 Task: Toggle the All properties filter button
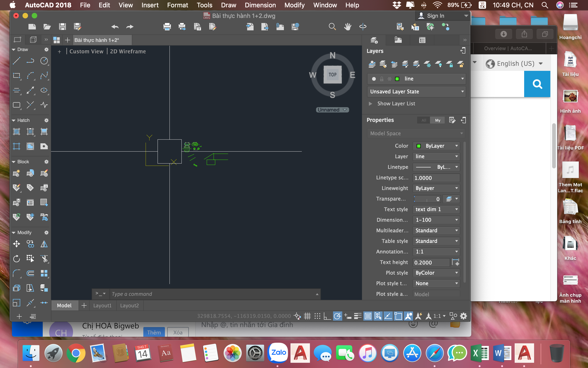click(x=424, y=120)
